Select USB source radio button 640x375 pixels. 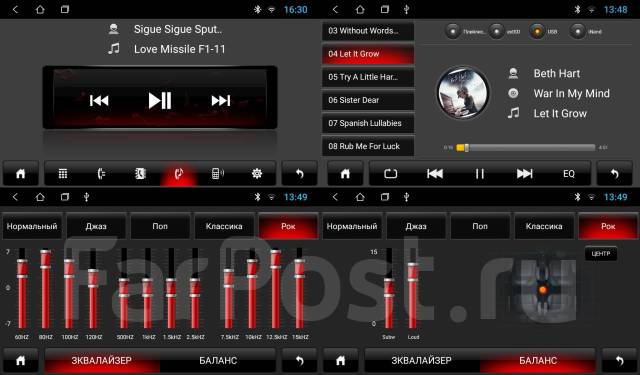(x=538, y=31)
